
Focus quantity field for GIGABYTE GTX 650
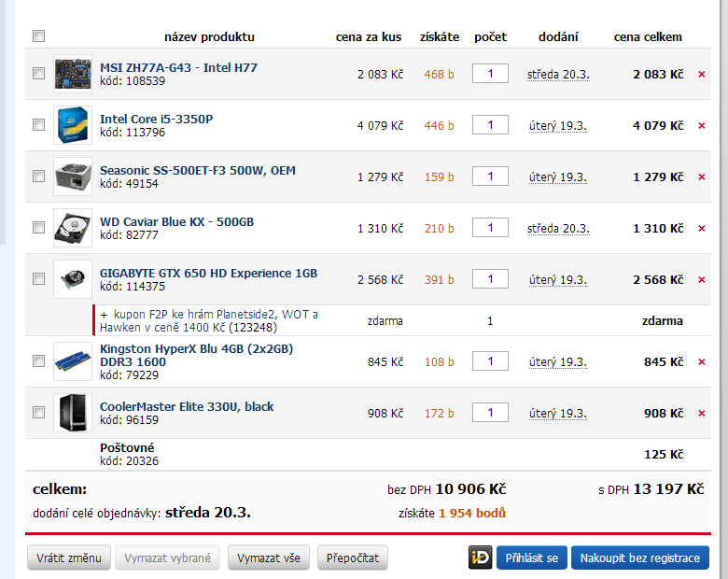point(490,279)
